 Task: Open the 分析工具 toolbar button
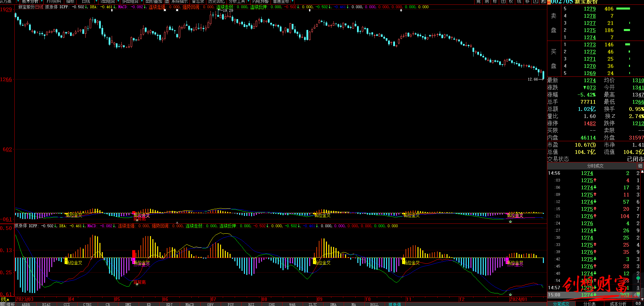(x=237, y=2)
